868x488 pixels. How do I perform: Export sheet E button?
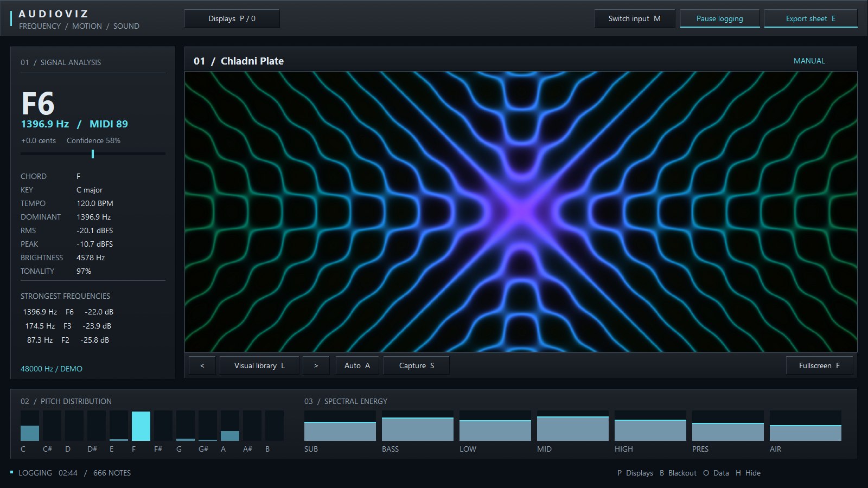[811, 18]
